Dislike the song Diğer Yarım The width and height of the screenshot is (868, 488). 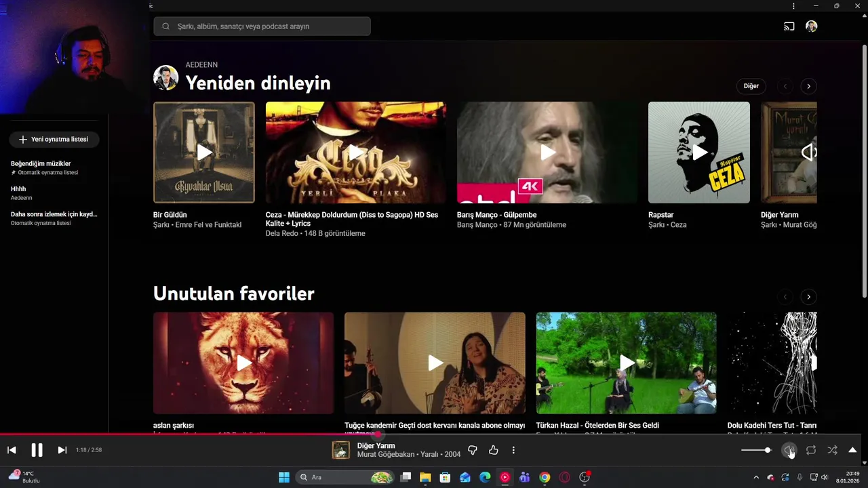point(473,450)
